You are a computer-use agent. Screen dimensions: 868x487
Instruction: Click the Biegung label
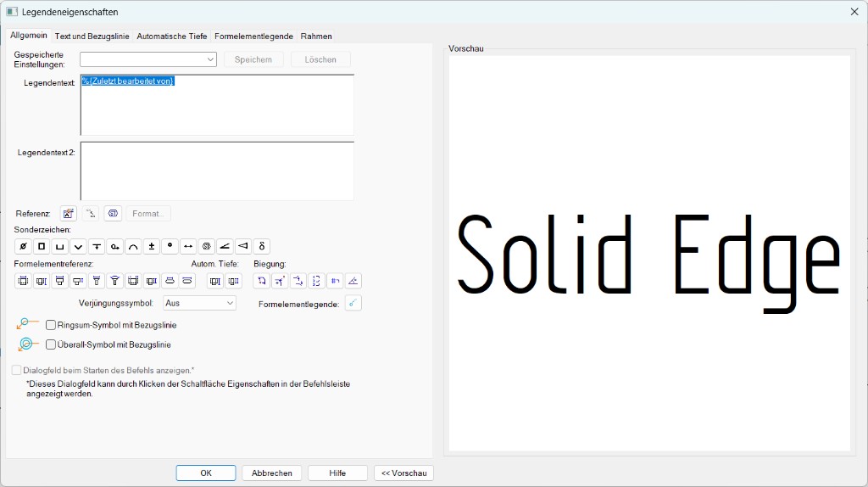(270, 264)
